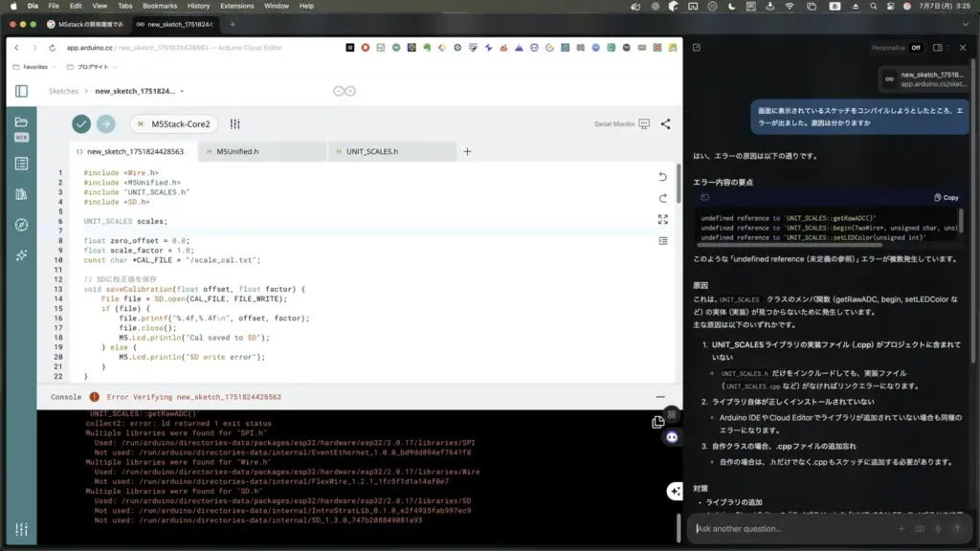Open the sketch settings sliders icon
The height and width of the screenshot is (551, 980).
235,123
